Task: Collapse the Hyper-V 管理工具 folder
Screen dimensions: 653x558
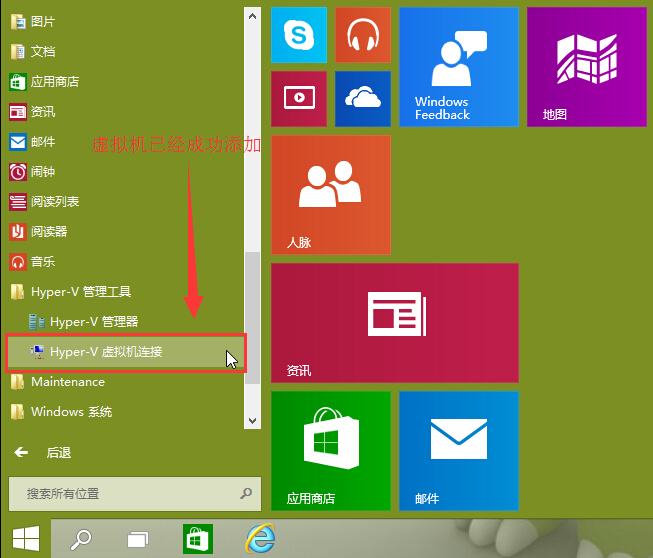Action: (x=80, y=292)
